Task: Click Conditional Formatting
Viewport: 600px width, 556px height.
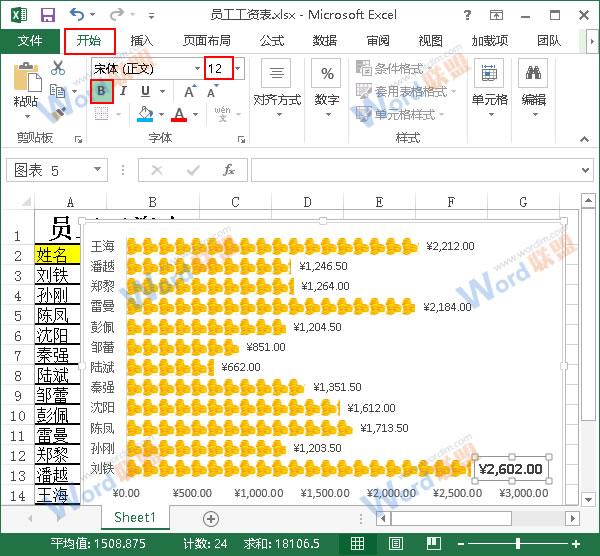Action: [x=394, y=68]
